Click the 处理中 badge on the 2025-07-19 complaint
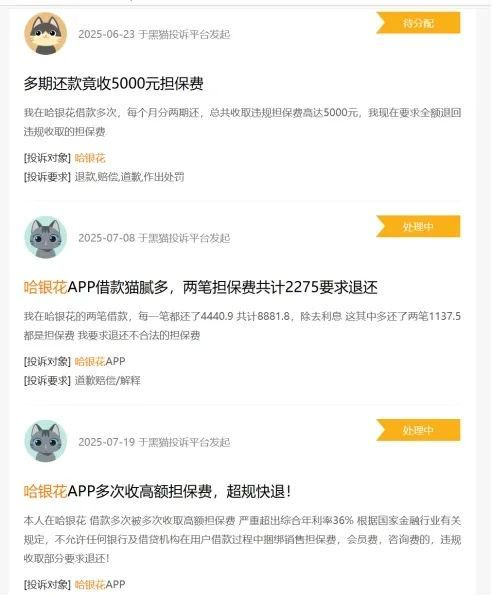This screenshot has width=492, height=596. 418,430
